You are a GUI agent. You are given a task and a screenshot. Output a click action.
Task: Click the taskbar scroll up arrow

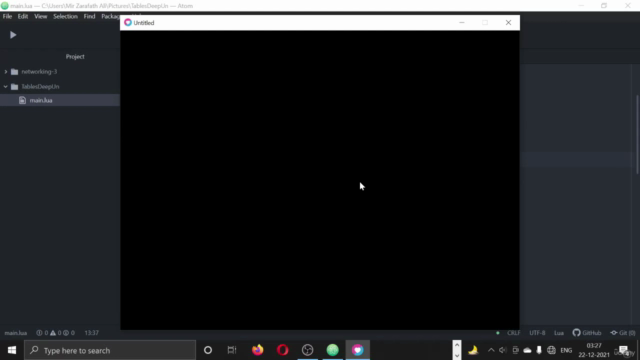(457, 345)
